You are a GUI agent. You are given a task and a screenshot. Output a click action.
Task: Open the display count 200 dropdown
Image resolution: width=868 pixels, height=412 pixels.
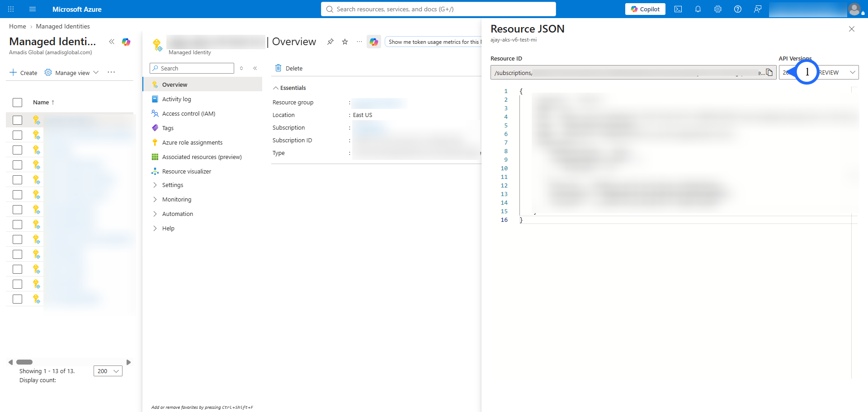point(108,371)
